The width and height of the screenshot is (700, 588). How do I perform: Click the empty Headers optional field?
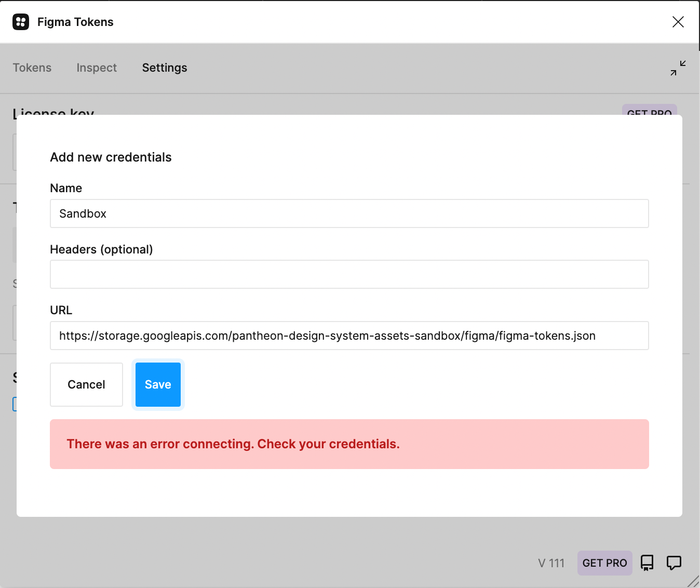tap(349, 274)
